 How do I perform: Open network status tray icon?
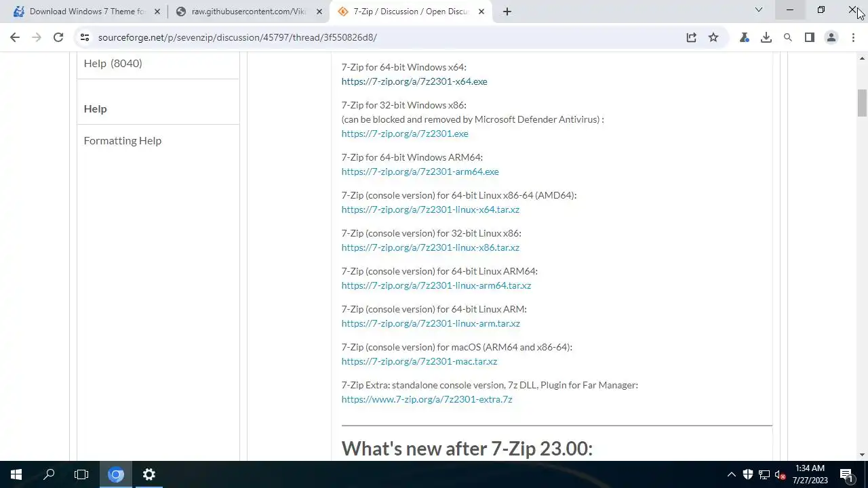click(x=764, y=474)
